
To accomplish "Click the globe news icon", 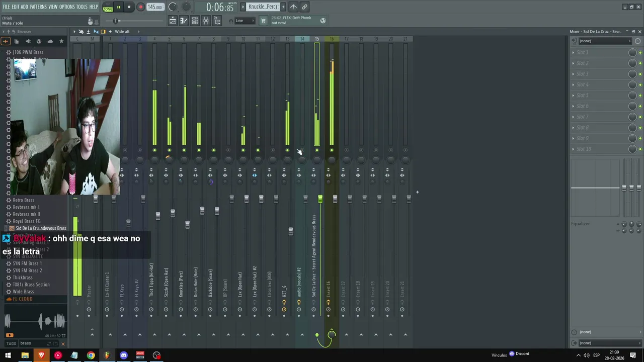I will coord(323,21).
